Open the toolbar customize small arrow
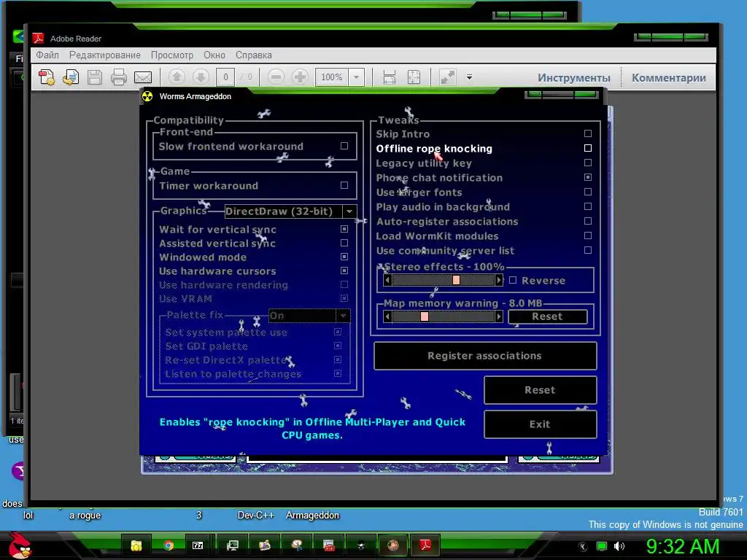The image size is (747, 560). [469, 77]
